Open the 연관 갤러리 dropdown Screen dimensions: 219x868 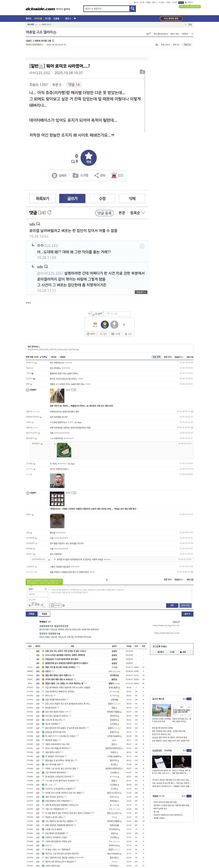point(161,34)
